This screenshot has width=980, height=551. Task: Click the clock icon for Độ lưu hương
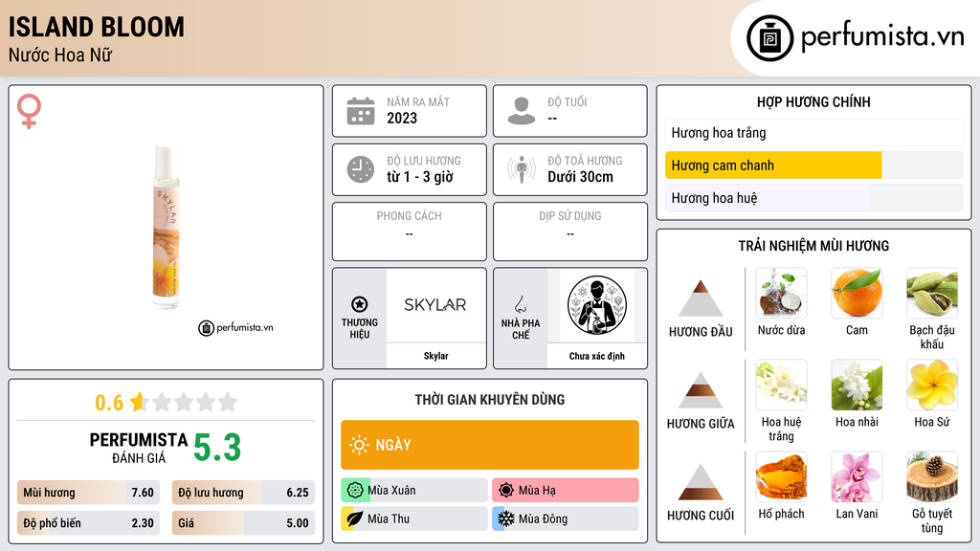[x=361, y=169]
